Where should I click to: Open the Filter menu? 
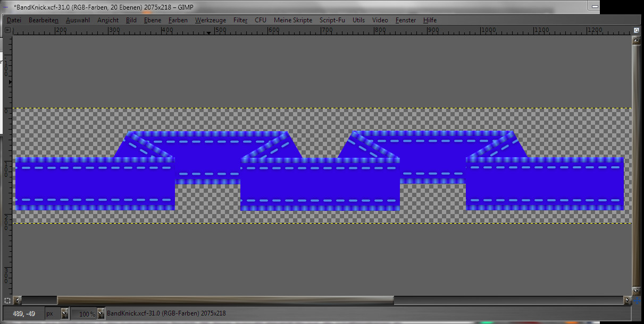pyautogui.click(x=240, y=20)
